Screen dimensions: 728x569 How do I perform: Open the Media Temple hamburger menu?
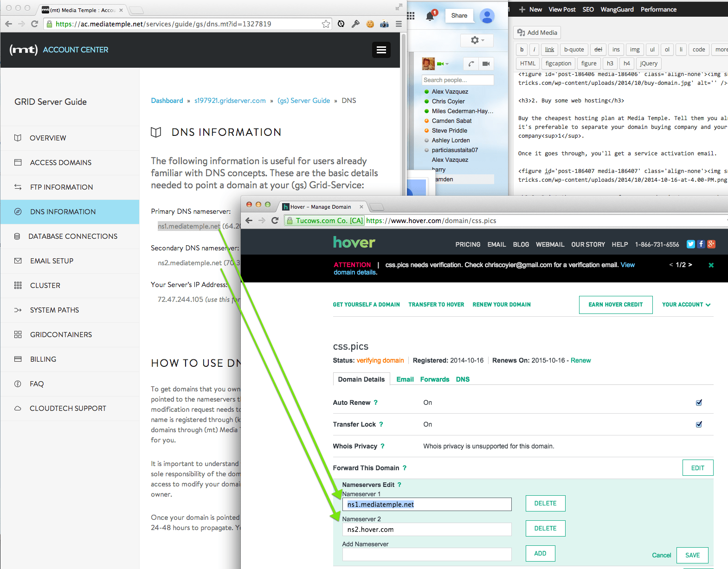(x=381, y=50)
